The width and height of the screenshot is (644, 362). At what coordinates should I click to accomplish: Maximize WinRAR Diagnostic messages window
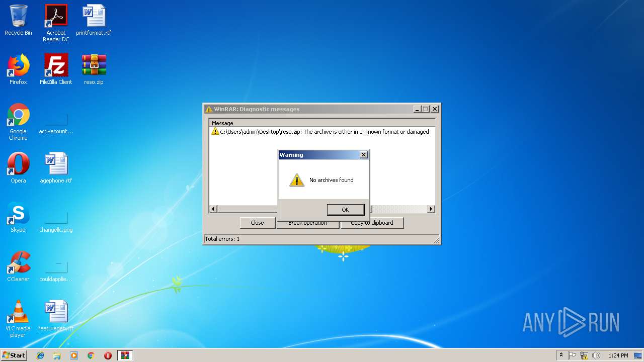point(426,109)
